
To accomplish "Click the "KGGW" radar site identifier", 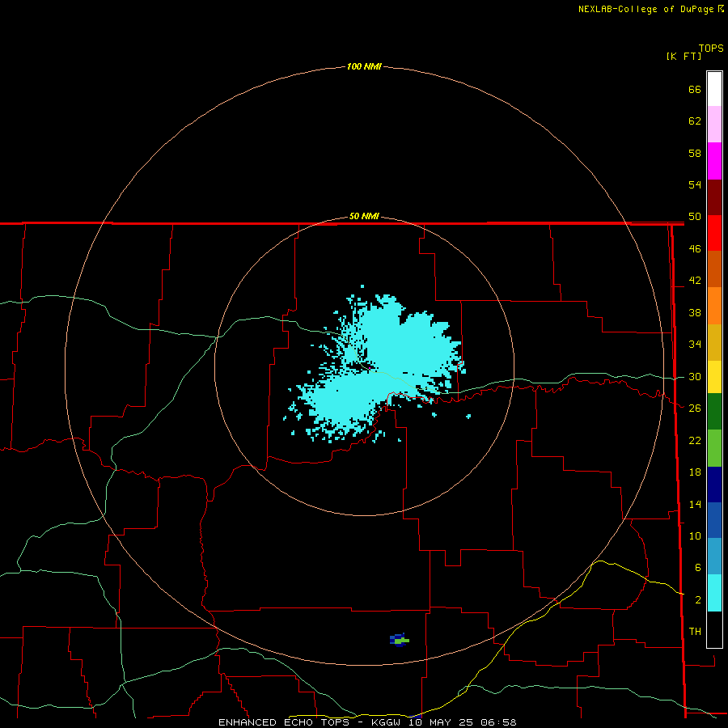I will (x=385, y=722).
